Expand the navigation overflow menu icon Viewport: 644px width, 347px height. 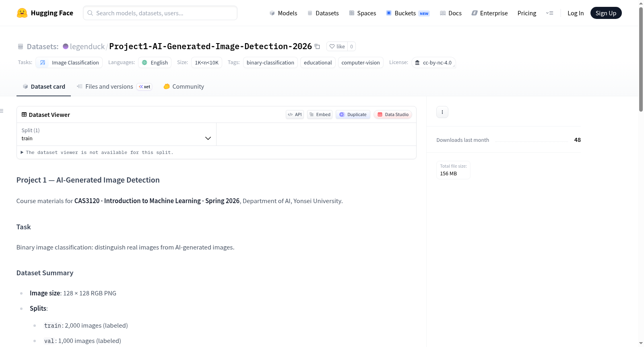click(x=549, y=13)
